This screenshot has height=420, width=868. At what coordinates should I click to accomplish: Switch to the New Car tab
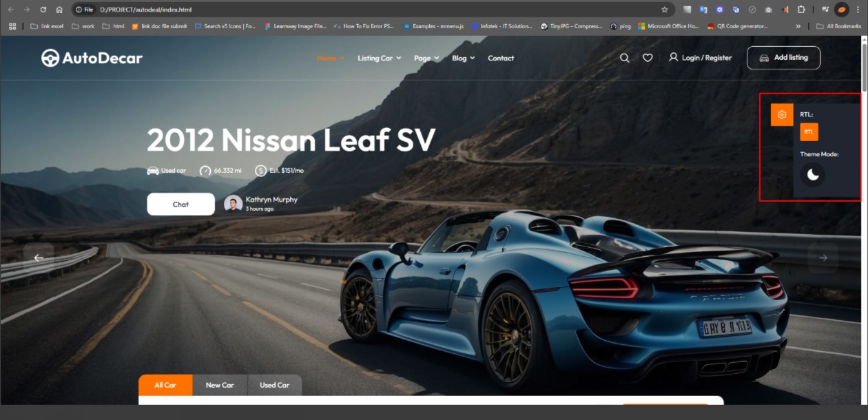point(220,385)
